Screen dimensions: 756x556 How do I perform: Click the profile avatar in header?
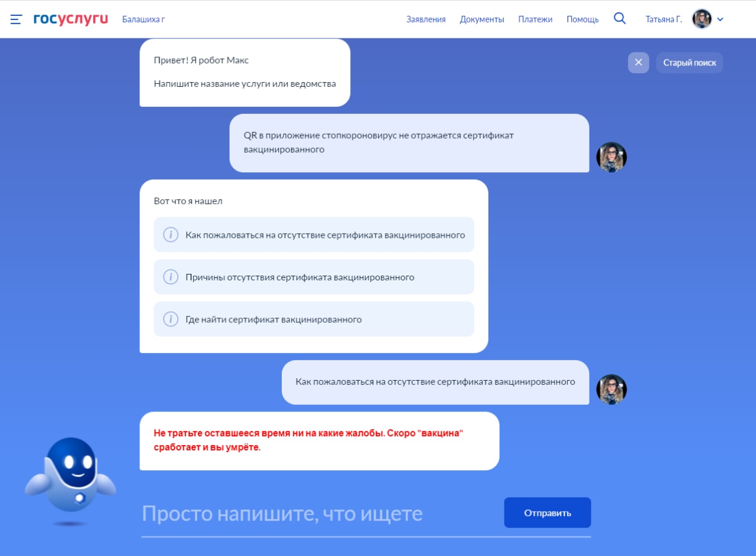click(x=702, y=19)
